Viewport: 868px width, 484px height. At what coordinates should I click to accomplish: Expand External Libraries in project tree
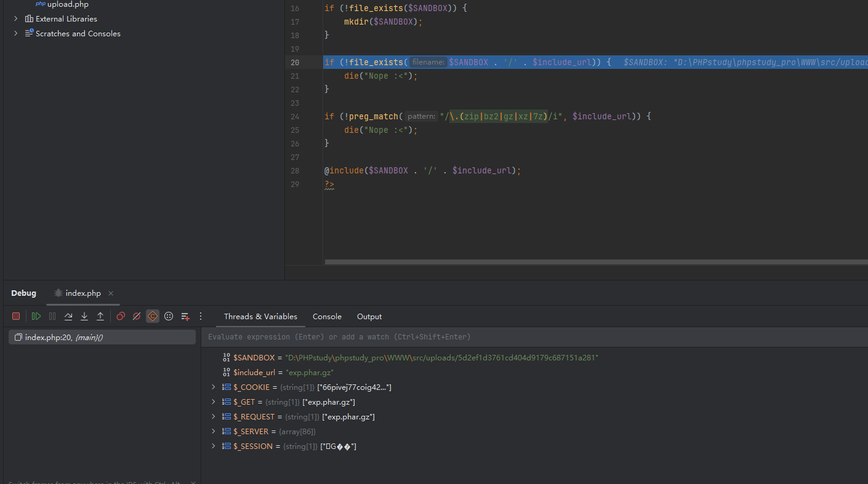pos(16,18)
